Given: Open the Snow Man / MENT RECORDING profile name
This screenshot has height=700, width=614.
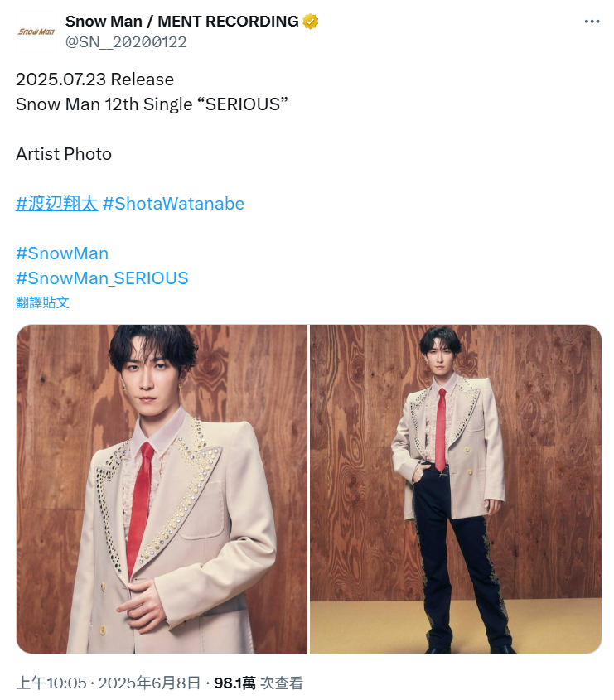Looking at the screenshot, I should (x=181, y=21).
